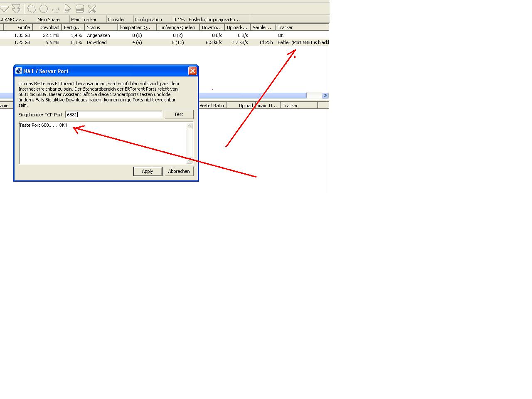Sort by the Tracker header above the OK cell
The image size is (532, 399).
click(x=302, y=27)
